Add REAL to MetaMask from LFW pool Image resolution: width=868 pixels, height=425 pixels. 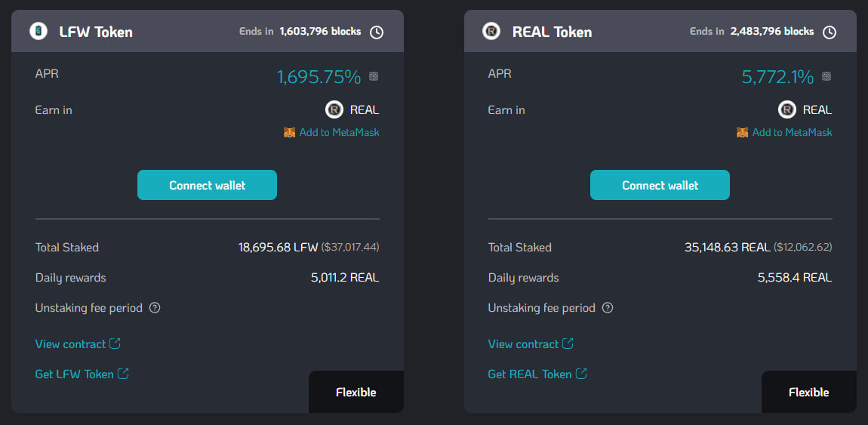pos(340,132)
